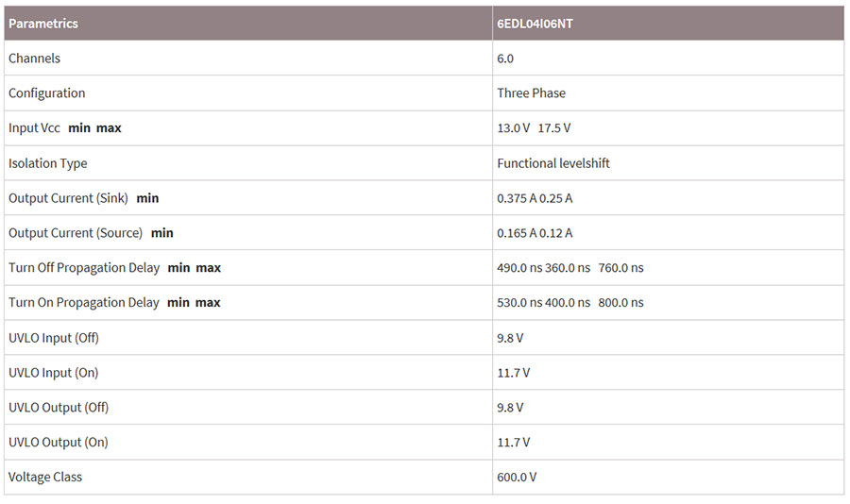
Task: Select the Output Current (Source) value "0.165 A"
Action: 517,233
